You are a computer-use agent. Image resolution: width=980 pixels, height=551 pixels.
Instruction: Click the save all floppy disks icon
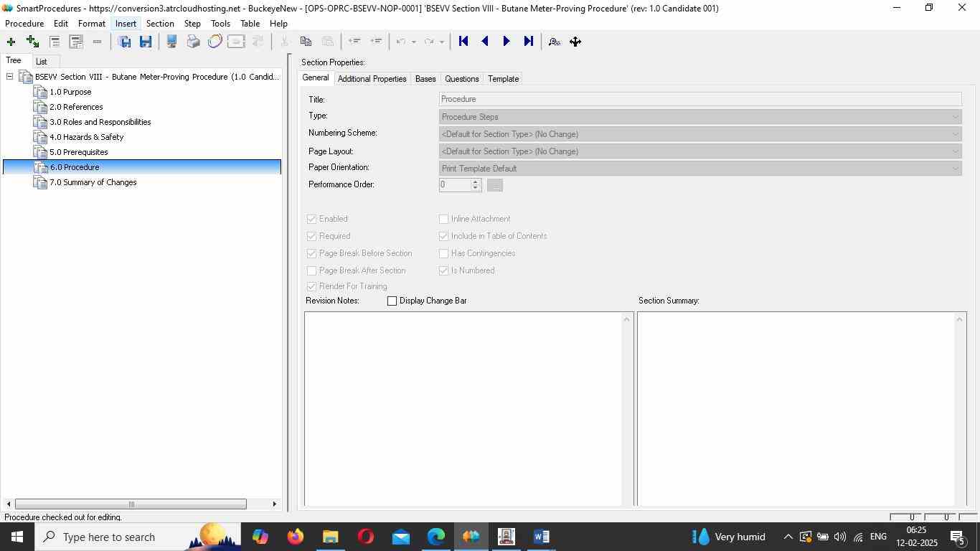pyautogui.click(x=124, y=42)
